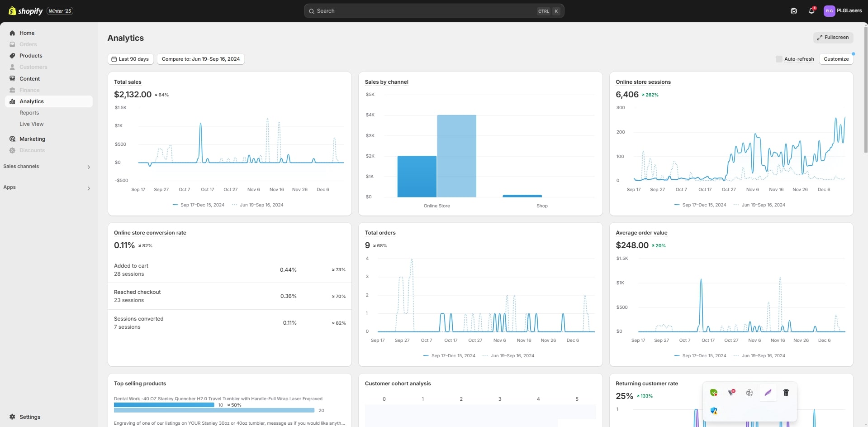
Task: Go to Live View in the sidebar
Action: [x=31, y=124]
